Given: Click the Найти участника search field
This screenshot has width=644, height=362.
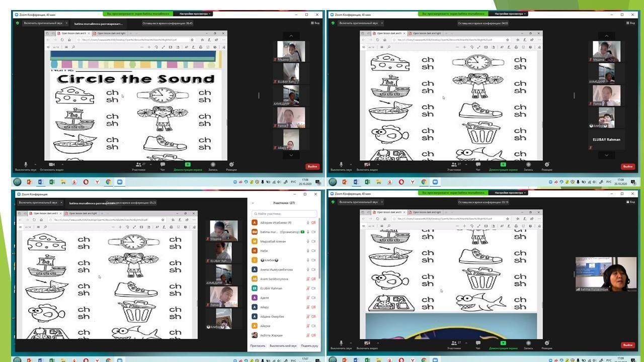Looking at the screenshot, I should click(x=285, y=214).
